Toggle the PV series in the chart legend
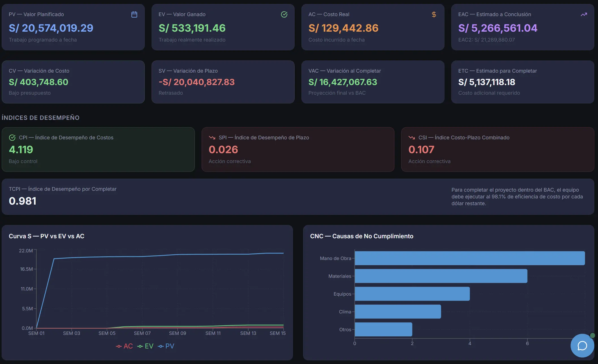The width and height of the screenshot is (598, 364). tap(166, 346)
